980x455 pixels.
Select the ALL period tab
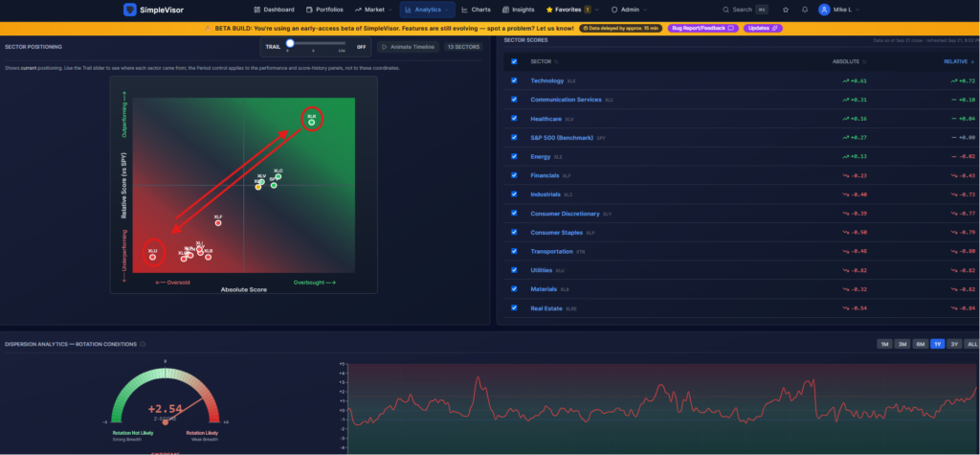[971, 344]
